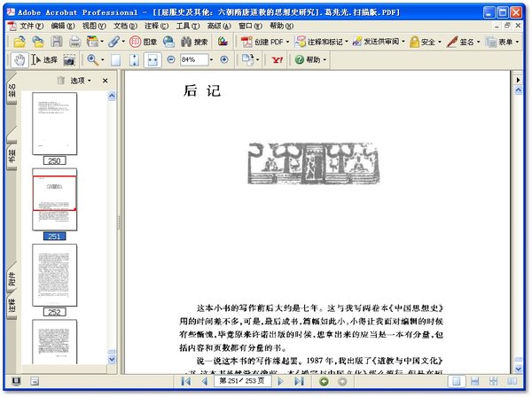Viewport: 532px width, 397px height.
Task: Select the Hand tool
Action: coord(20,59)
